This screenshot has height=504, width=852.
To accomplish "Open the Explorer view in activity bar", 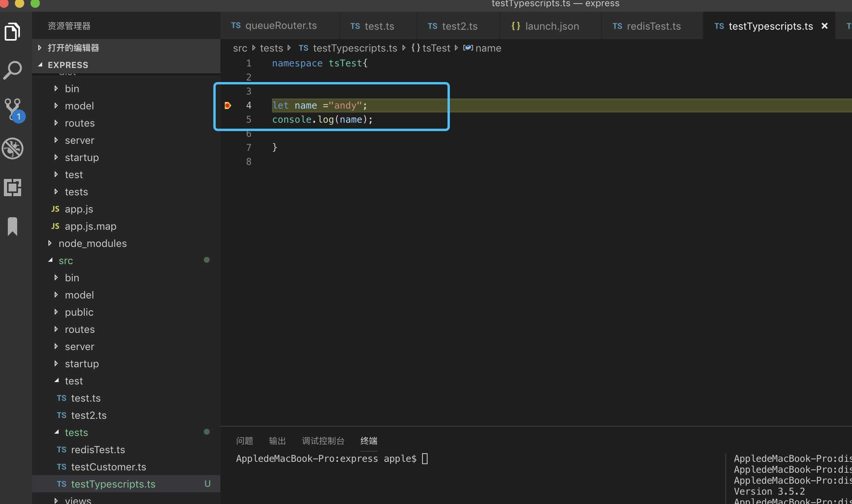I will pyautogui.click(x=13, y=32).
